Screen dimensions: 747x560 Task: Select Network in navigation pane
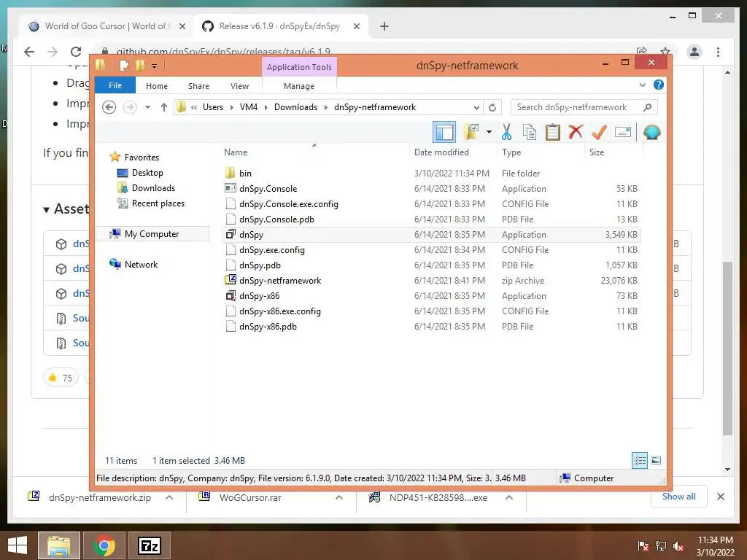pos(141,264)
